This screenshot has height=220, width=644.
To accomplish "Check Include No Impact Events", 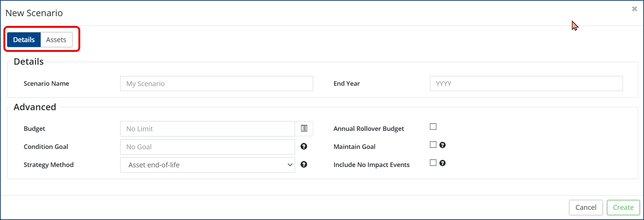I will tap(433, 163).
